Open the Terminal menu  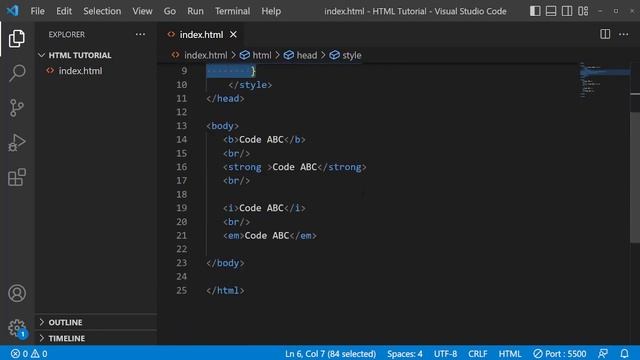tap(233, 11)
